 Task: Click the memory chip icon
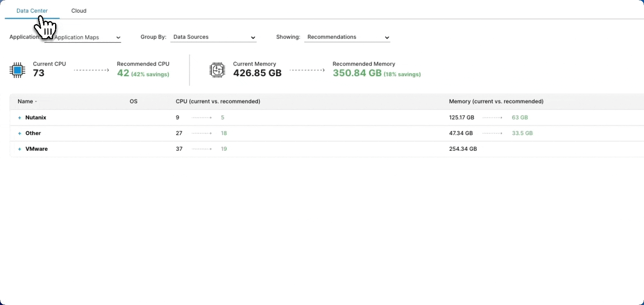point(217,69)
